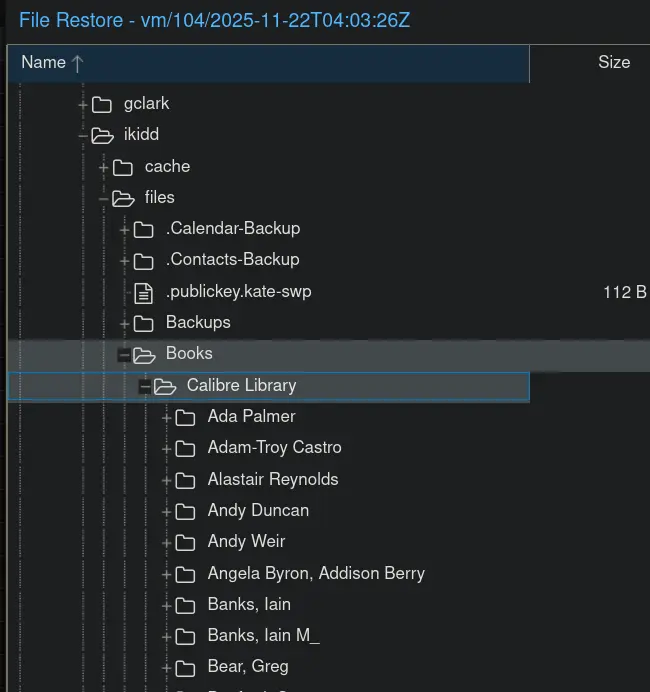Select the Bear, Greg folder
The width and height of the screenshot is (650, 692).
pyautogui.click(x=247, y=667)
